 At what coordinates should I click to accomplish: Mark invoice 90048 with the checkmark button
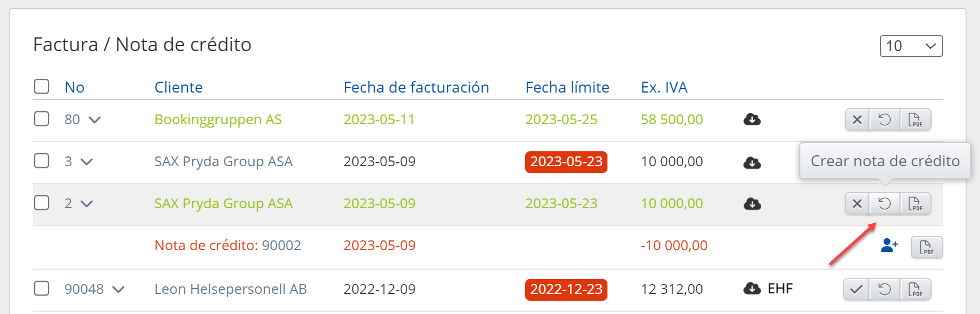(x=856, y=289)
